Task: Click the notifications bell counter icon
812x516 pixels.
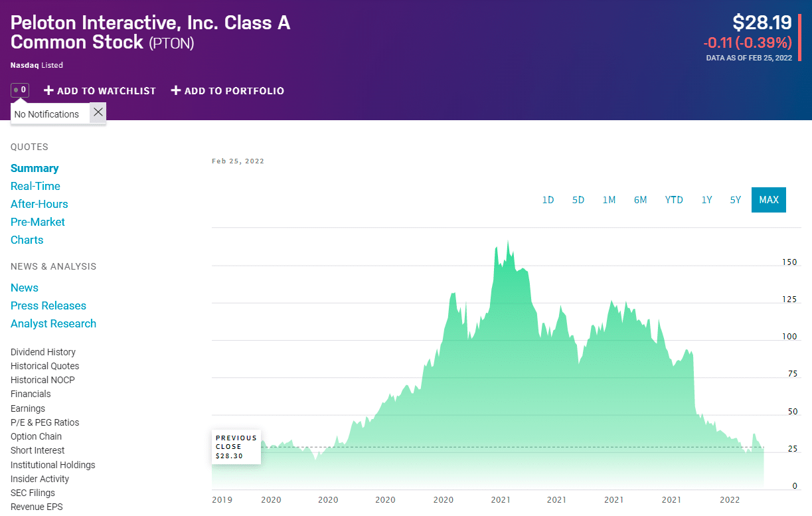Action: tap(20, 90)
